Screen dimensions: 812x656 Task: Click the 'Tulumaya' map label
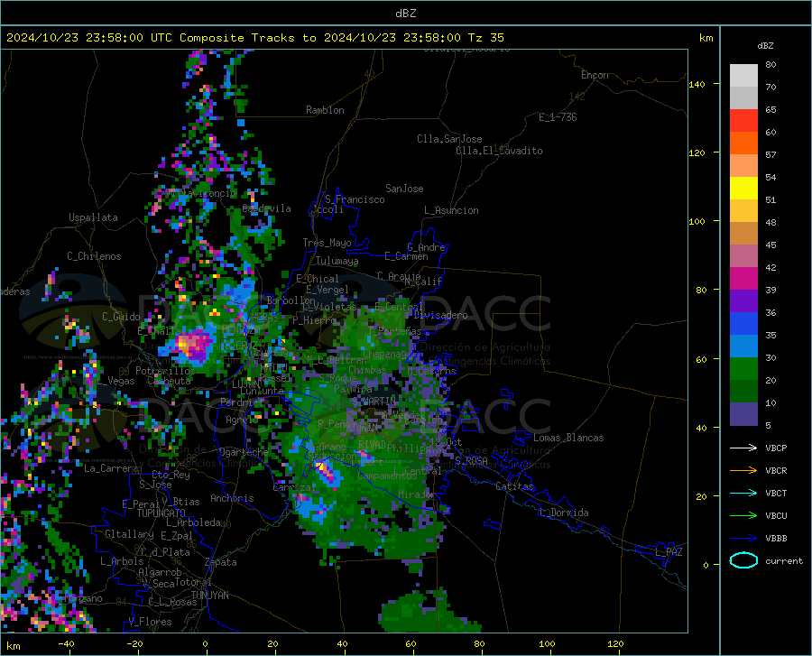[x=337, y=261]
